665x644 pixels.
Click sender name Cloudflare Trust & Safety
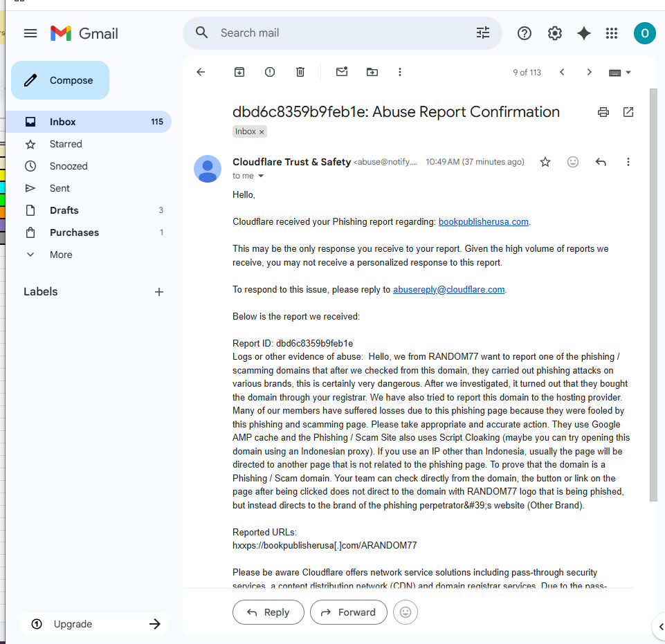[x=291, y=162]
